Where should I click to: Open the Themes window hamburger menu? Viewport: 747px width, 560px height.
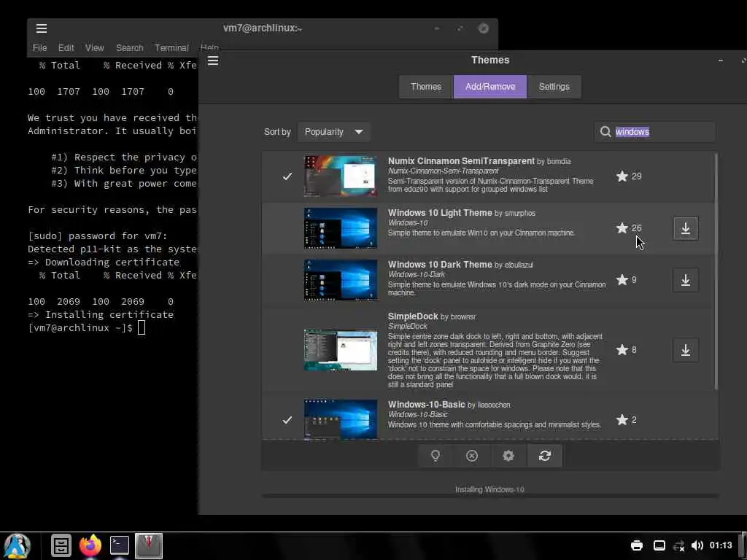[213, 61]
